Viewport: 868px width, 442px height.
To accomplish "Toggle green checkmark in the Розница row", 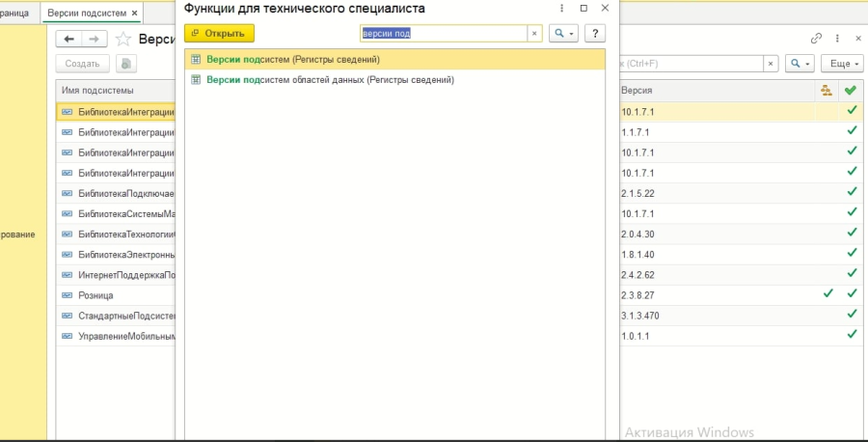I will pos(827,293).
